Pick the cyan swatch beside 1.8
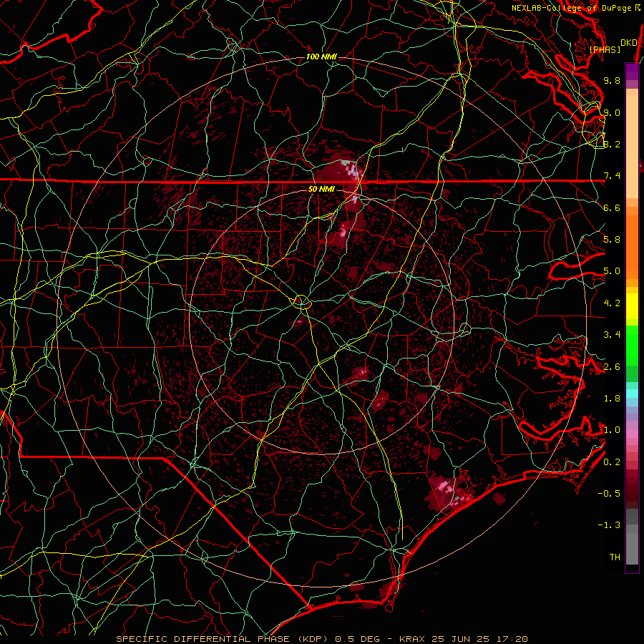 [632, 394]
